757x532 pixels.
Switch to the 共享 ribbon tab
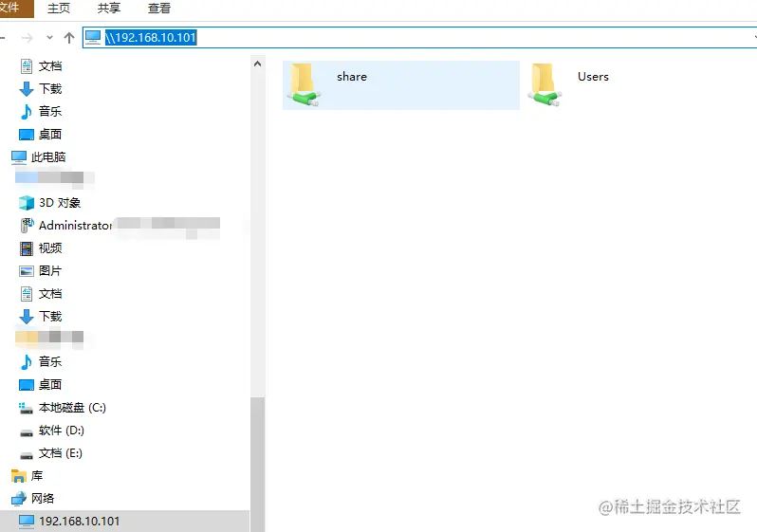pos(109,9)
